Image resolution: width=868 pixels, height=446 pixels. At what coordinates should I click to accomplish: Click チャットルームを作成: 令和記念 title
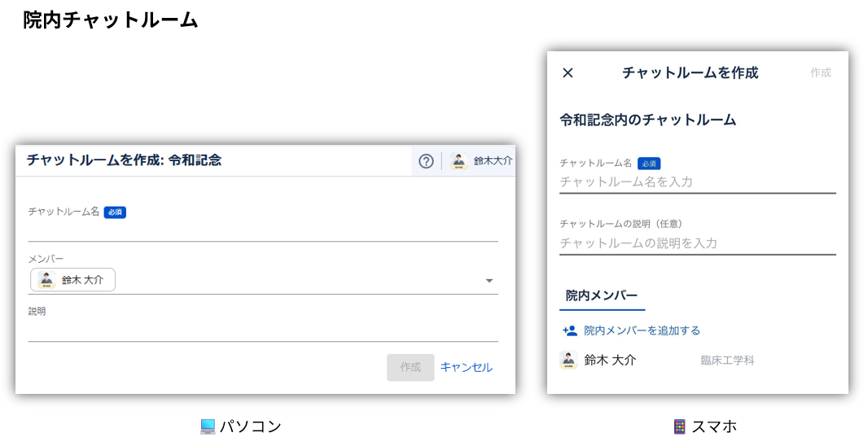coord(124,160)
